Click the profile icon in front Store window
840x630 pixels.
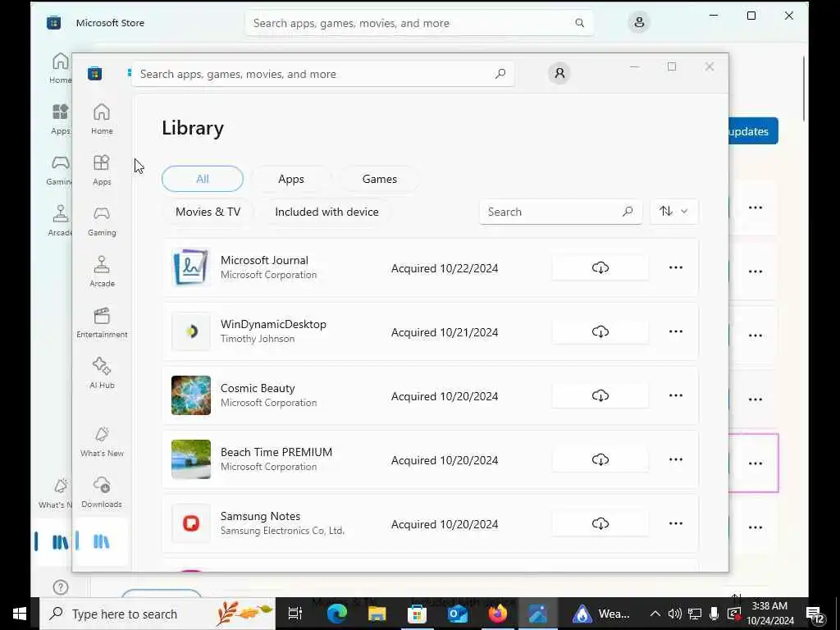click(559, 73)
